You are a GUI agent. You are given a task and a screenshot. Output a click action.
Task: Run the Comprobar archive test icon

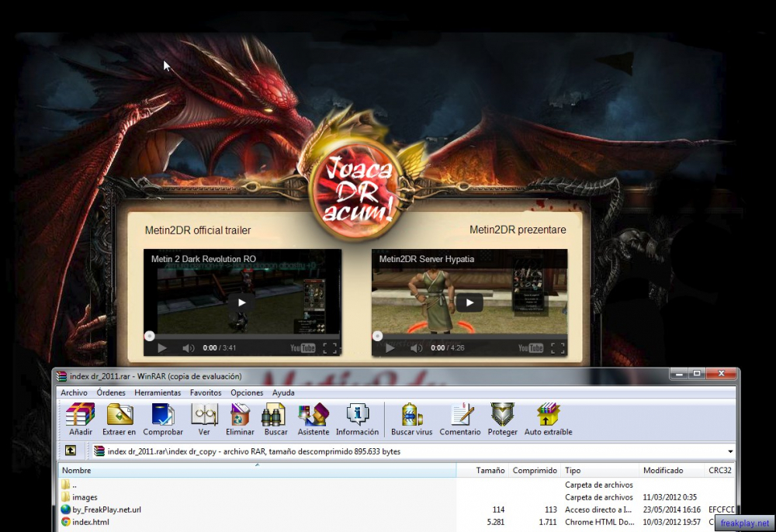163,418
